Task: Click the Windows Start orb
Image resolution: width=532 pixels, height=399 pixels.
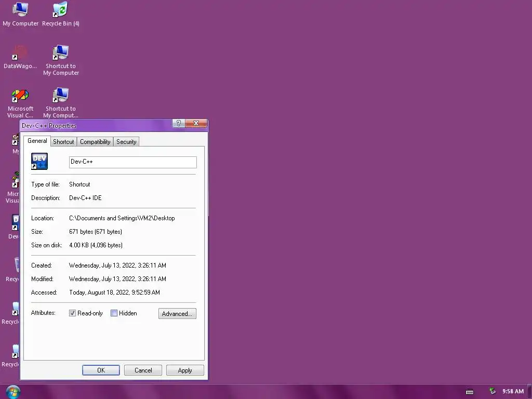Action: (x=13, y=392)
